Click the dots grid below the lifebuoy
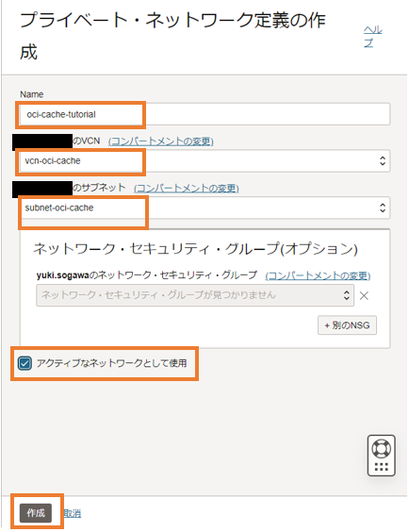The width and height of the screenshot is (409, 532). tap(382, 467)
